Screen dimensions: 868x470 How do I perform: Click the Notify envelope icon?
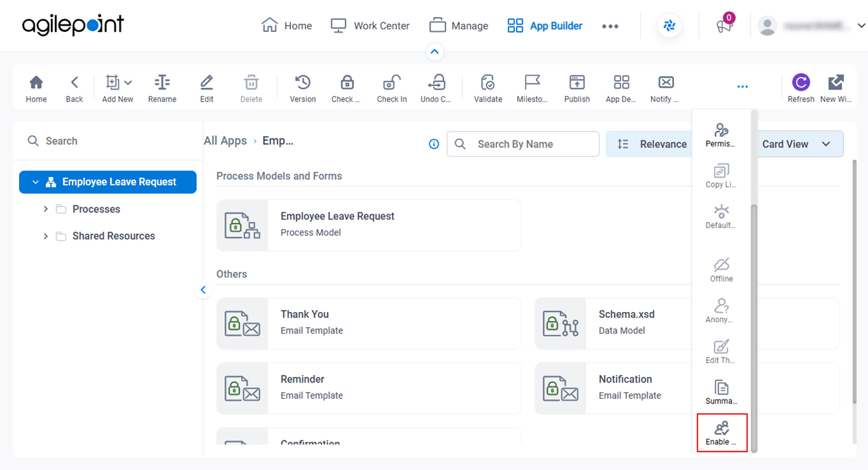click(665, 89)
